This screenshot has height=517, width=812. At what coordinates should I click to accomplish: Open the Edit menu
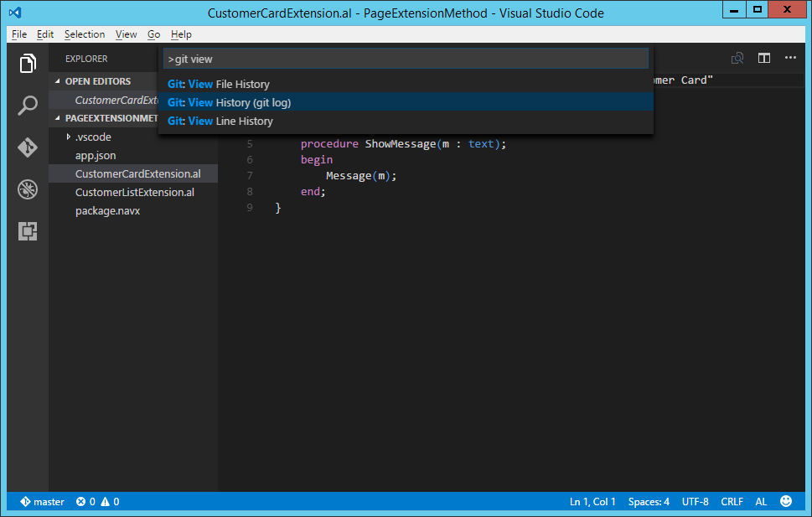tap(45, 34)
